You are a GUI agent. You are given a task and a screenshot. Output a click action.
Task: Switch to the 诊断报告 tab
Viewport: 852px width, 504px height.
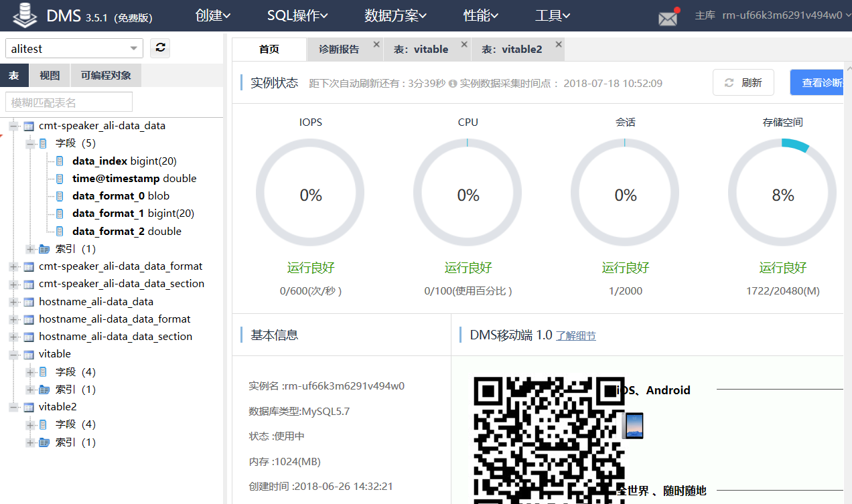[339, 49]
